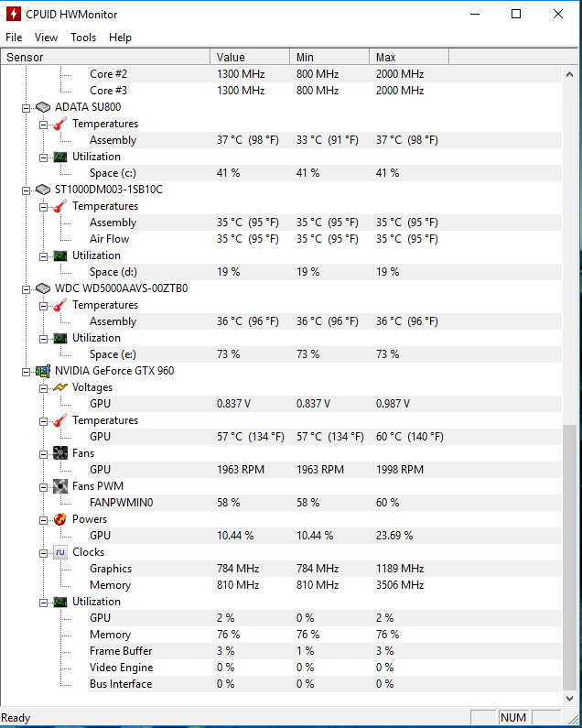Click the Fans PWM icon

click(x=59, y=486)
